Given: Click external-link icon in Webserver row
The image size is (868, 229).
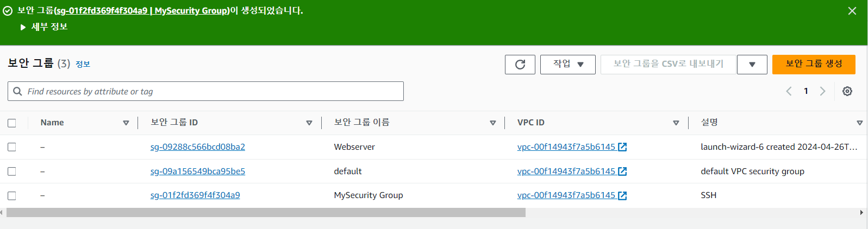Looking at the screenshot, I should click(x=622, y=147).
